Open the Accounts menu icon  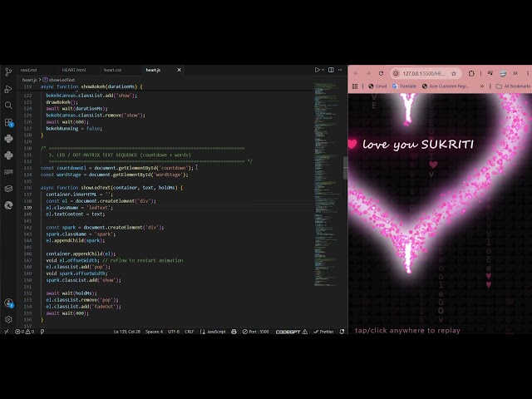click(8, 303)
